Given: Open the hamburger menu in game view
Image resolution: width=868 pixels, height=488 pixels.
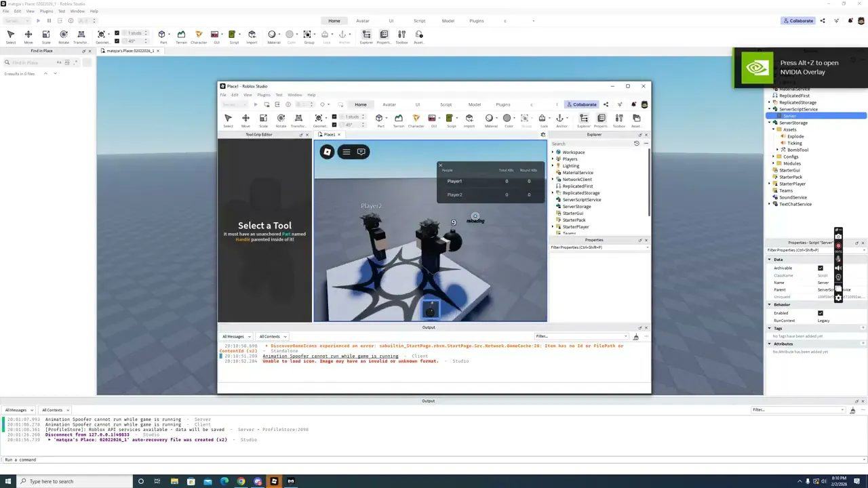Looking at the screenshot, I should tap(346, 152).
